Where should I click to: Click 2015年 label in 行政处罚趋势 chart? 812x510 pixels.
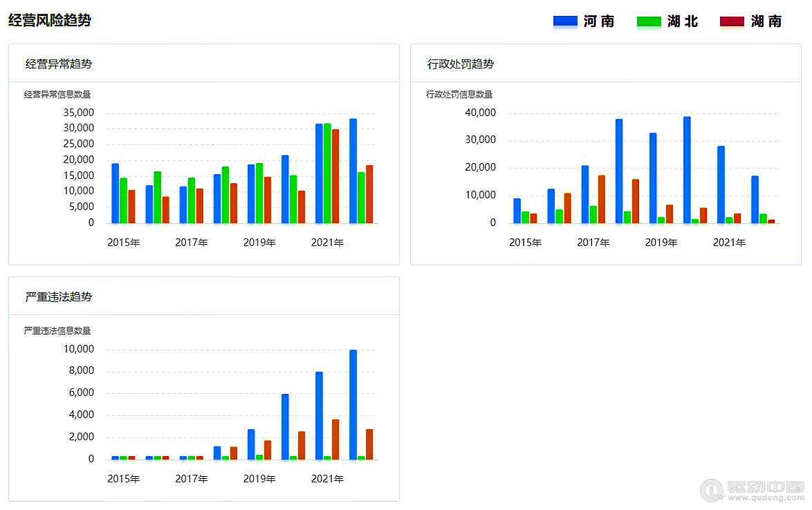(x=526, y=243)
